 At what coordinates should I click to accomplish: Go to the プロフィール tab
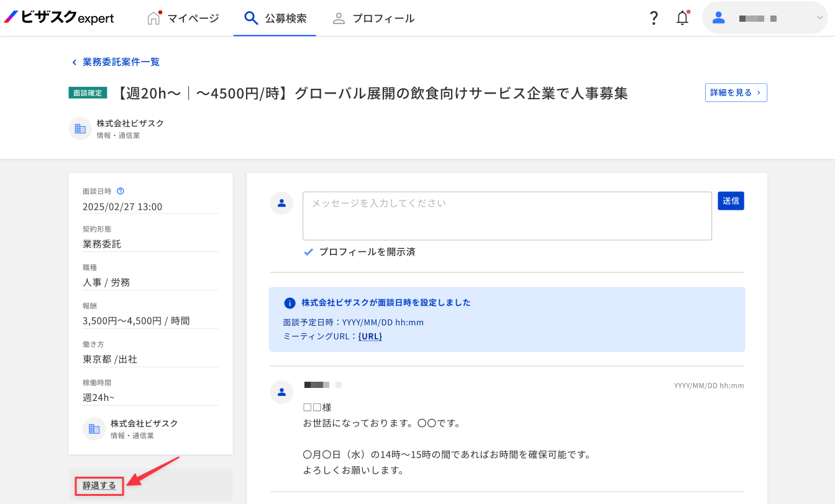click(x=373, y=18)
